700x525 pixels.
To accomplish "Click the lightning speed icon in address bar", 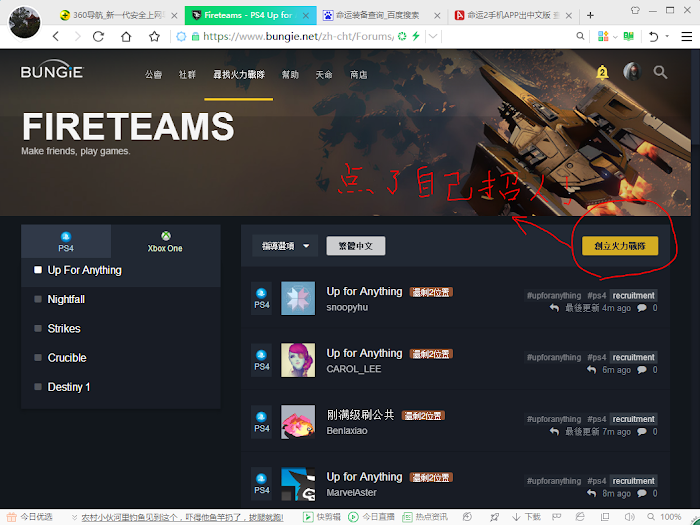I will click(416, 36).
